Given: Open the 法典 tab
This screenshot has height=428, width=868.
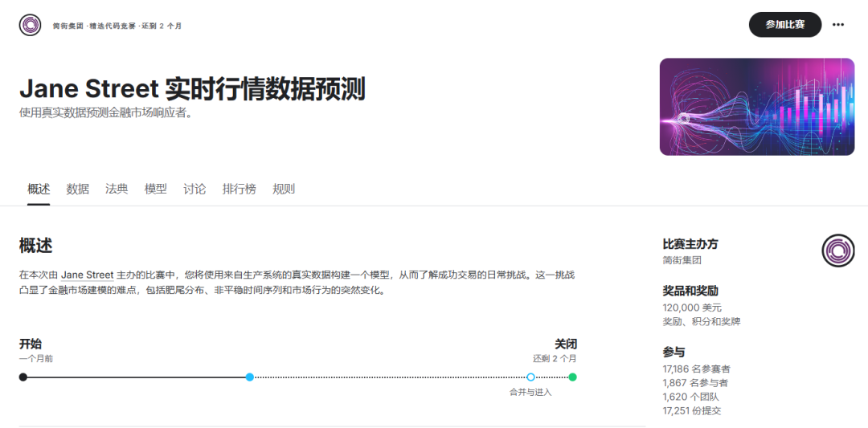Looking at the screenshot, I should coord(117,190).
